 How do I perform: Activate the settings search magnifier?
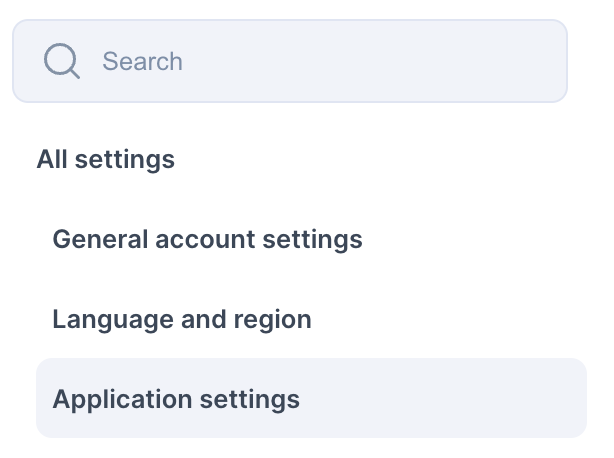(62, 61)
